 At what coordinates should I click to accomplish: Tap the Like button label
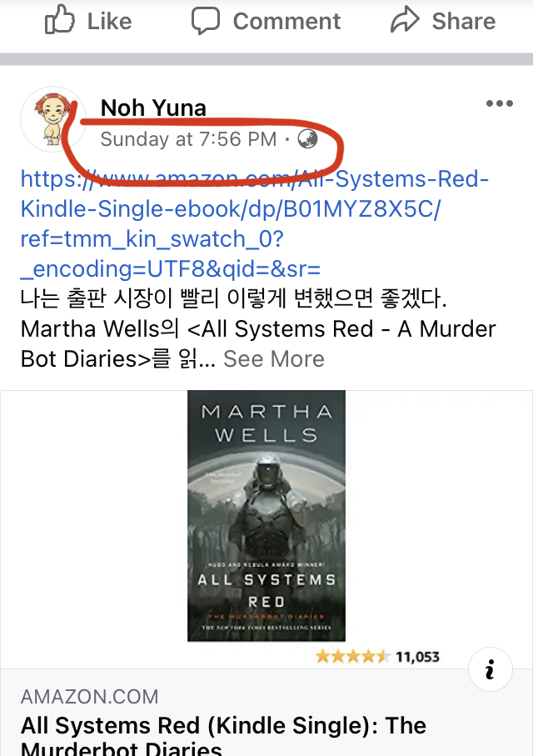[109, 21]
